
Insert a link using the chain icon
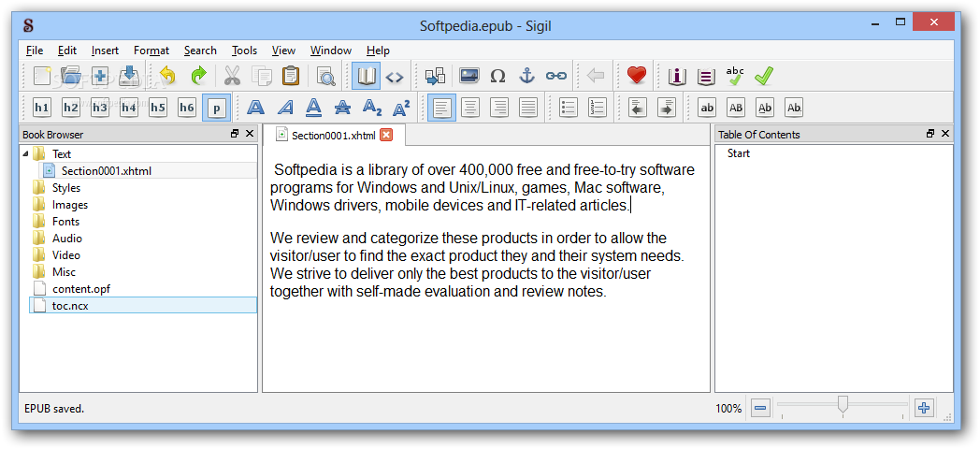[556, 77]
